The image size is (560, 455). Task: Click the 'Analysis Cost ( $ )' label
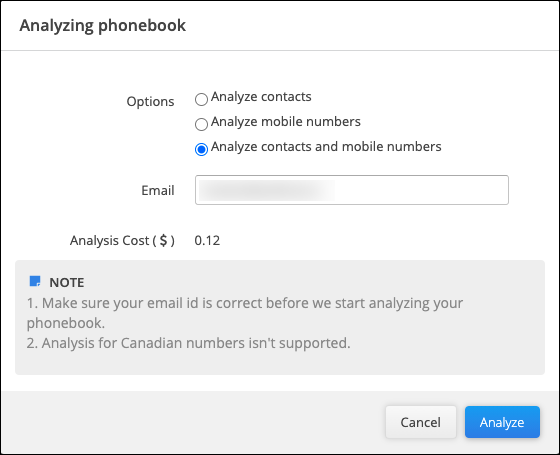(x=122, y=241)
